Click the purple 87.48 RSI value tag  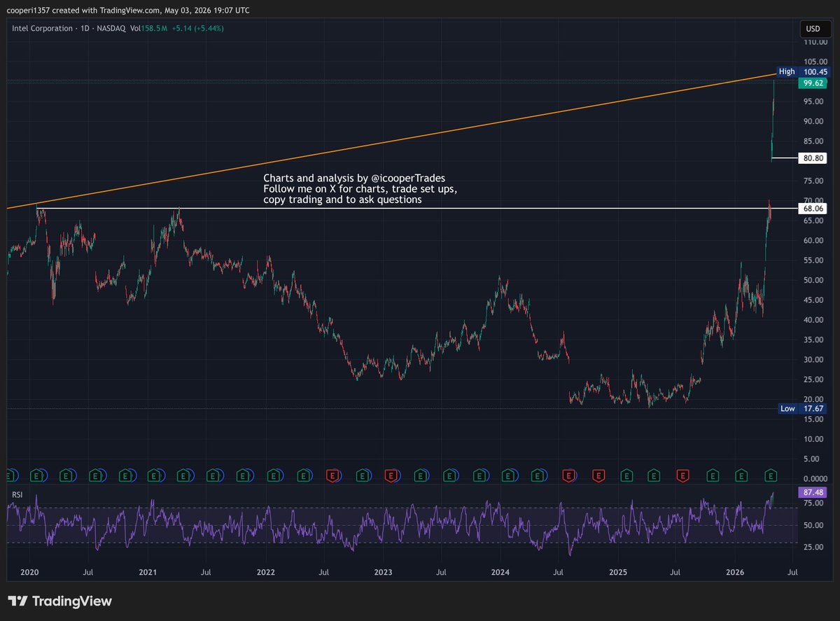click(x=813, y=493)
